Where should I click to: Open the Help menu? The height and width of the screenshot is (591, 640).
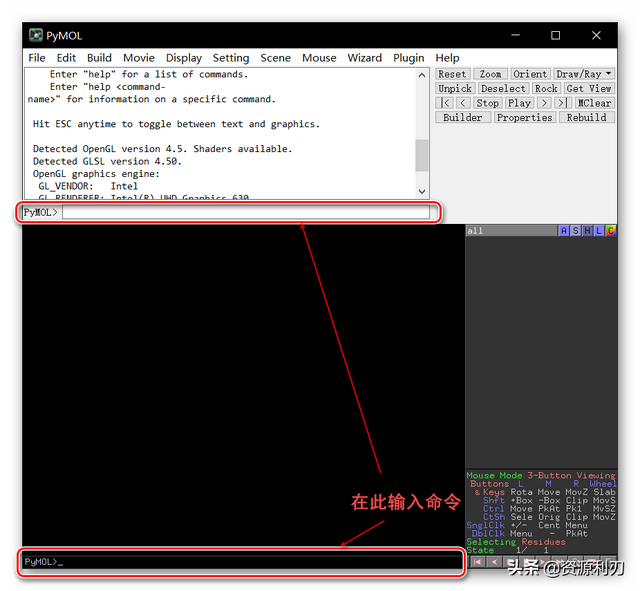pyautogui.click(x=447, y=58)
